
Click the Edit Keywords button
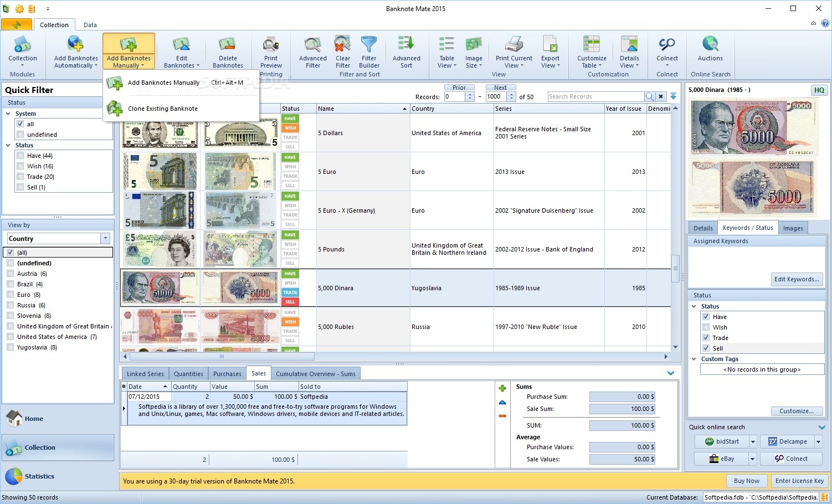click(x=797, y=279)
